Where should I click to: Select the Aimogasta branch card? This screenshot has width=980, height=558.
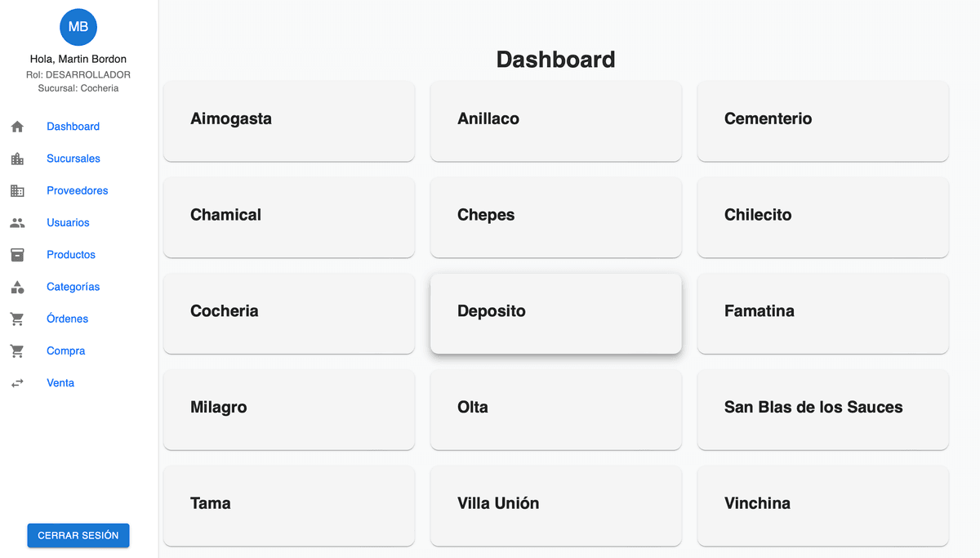[288, 120]
